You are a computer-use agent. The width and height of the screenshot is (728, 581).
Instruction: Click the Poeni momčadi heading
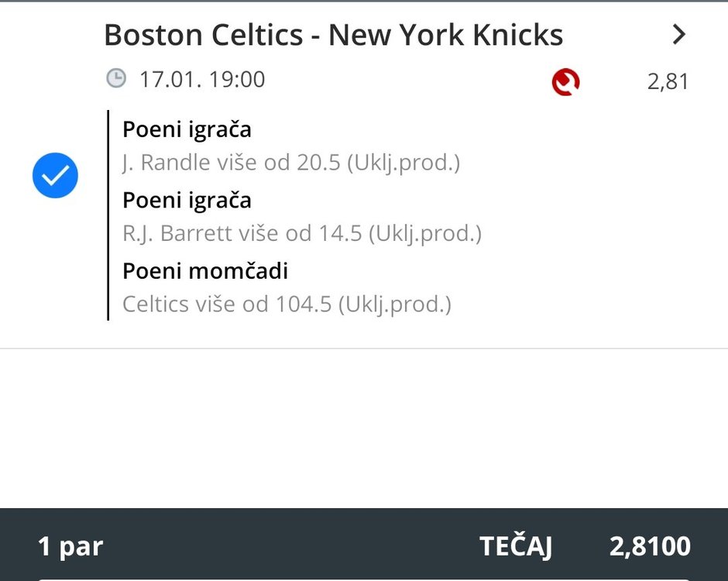pos(205,271)
